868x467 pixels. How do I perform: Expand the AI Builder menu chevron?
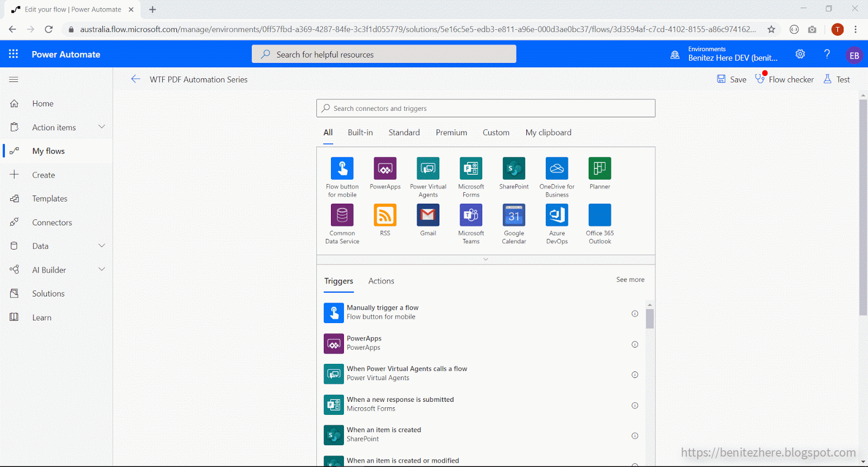pyautogui.click(x=101, y=269)
